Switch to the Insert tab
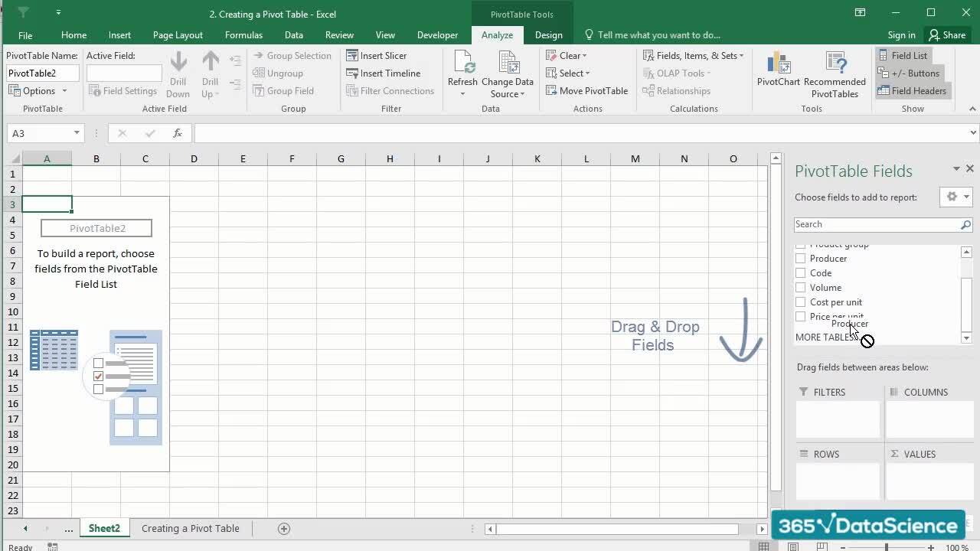Viewport: 980px width, 551px height. tap(119, 34)
